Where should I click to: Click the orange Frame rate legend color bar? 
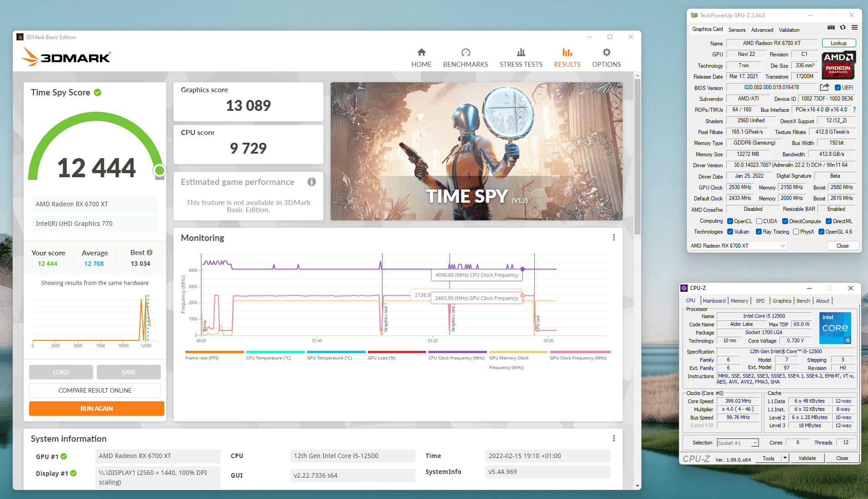[214, 352]
